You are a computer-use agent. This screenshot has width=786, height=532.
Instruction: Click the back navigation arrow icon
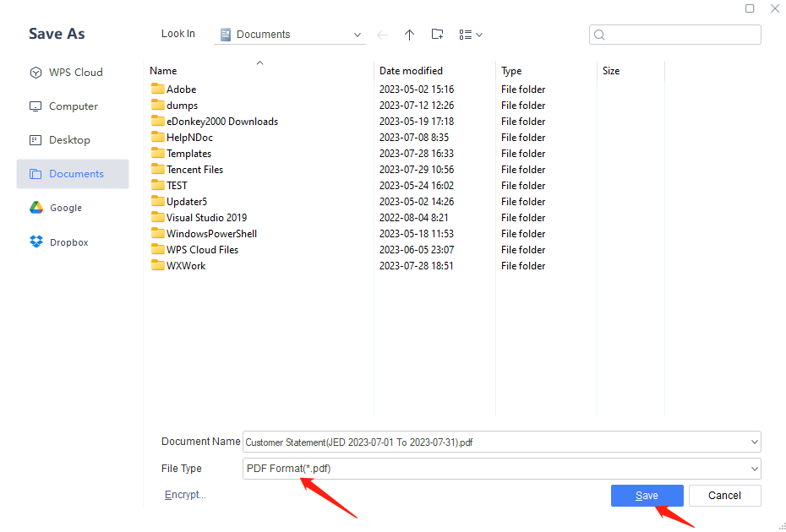(383, 35)
